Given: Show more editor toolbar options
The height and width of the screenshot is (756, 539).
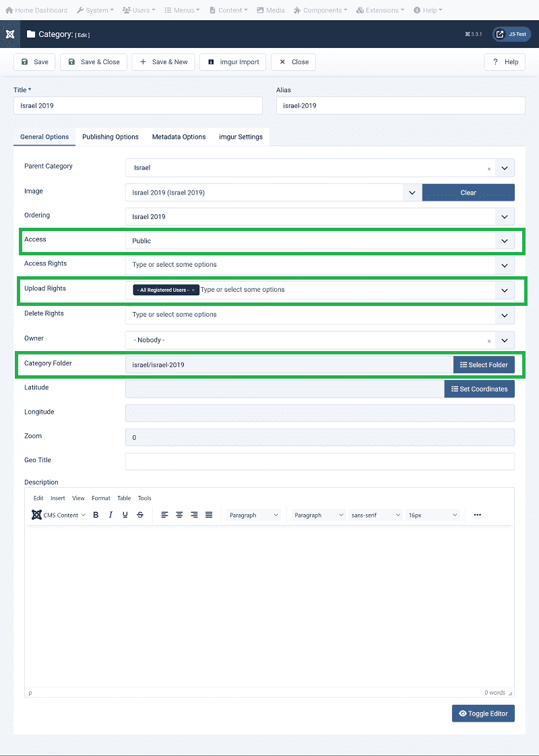Looking at the screenshot, I should 477,515.
